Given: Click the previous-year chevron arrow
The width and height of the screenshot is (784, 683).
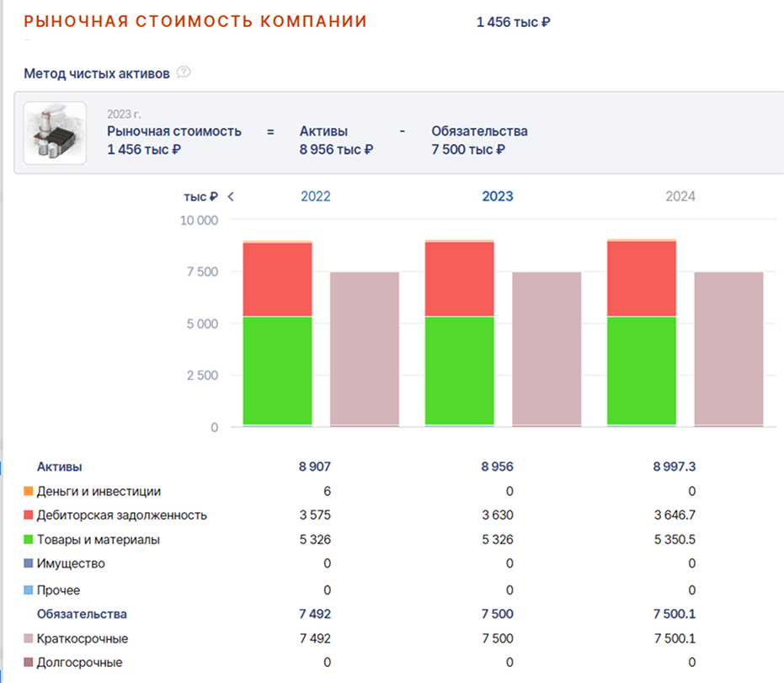Looking at the screenshot, I should (231, 196).
